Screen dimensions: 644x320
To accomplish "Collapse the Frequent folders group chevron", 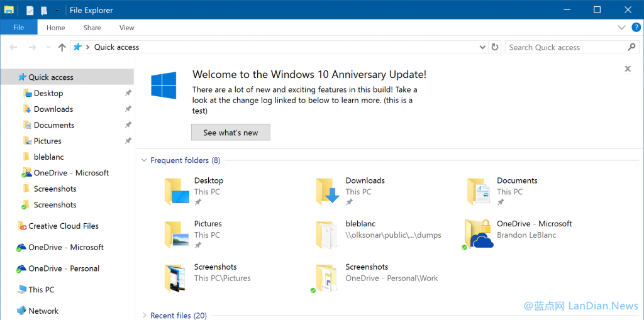I will click(144, 160).
